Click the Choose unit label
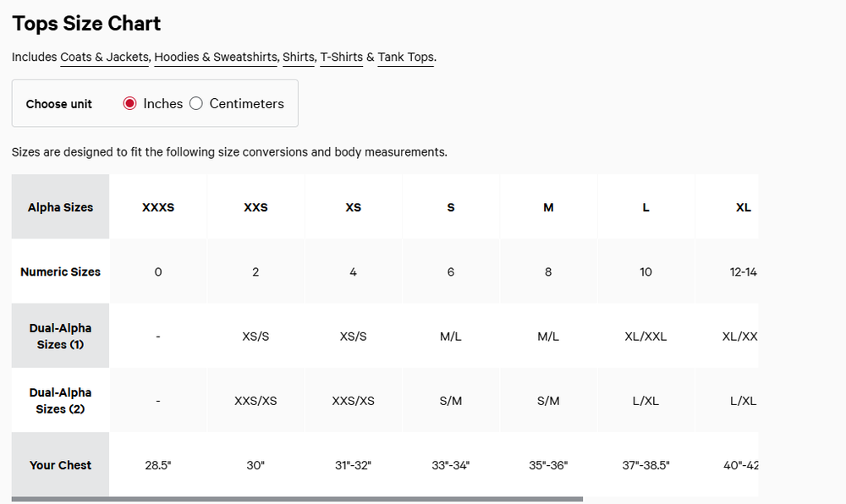 point(59,104)
